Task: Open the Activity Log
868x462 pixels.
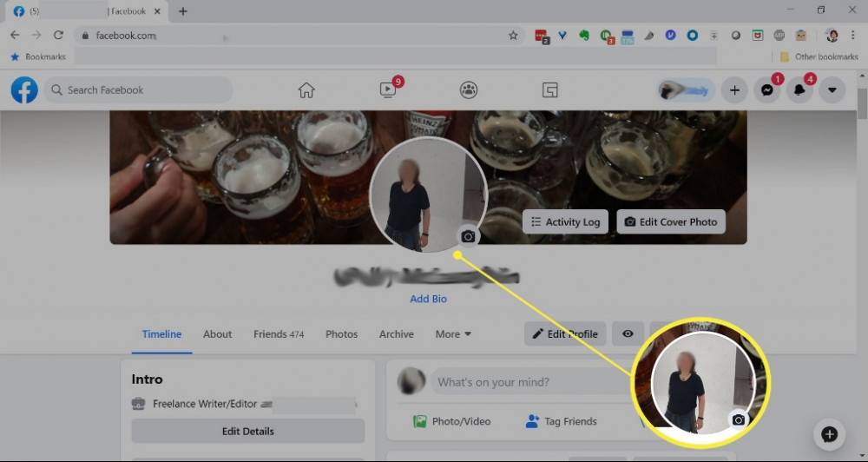Action: (x=565, y=221)
